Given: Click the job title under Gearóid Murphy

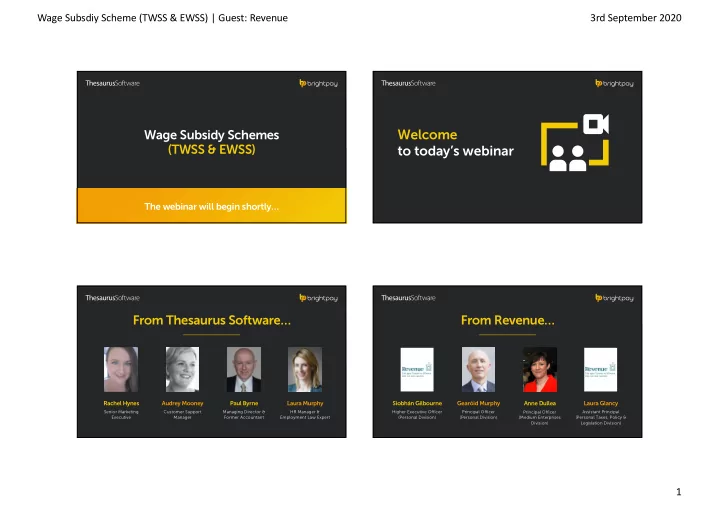Looking at the screenshot, I should 478,415.
